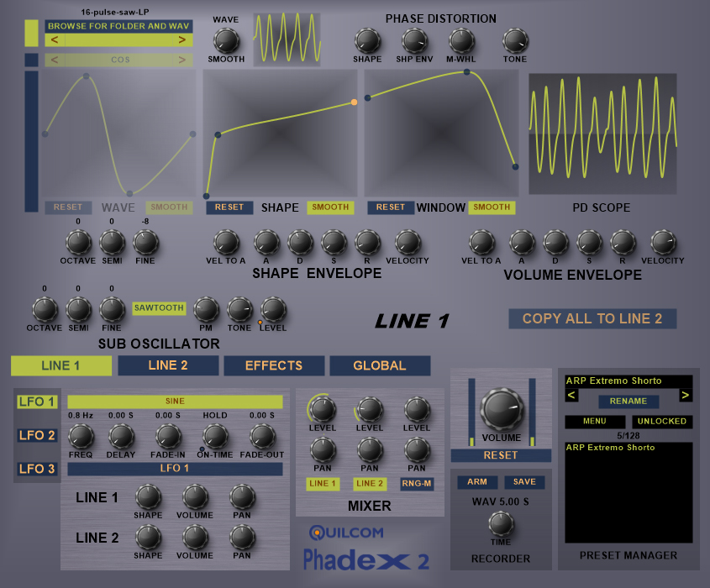
Task: Click the Phase Distortion TONE knob
Action: pyautogui.click(x=515, y=40)
